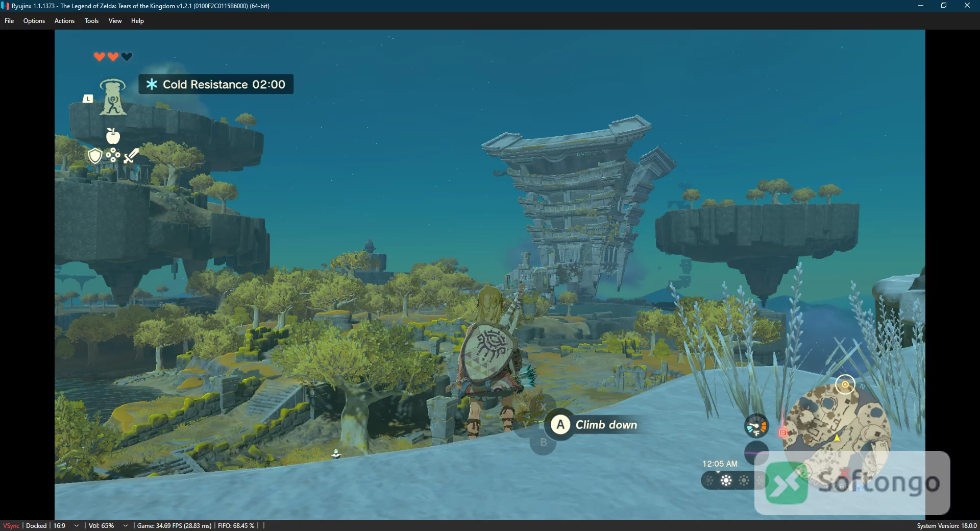Viewport: 980px width, 531px height.
Task: Click the yellow objective ring marker on the minimap
Action: pyautogui.click(x=845, y=384)
